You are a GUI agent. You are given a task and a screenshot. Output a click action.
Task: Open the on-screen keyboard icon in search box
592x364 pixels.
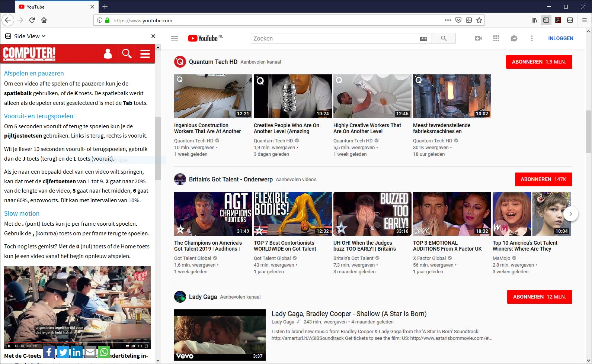point(423,39)
